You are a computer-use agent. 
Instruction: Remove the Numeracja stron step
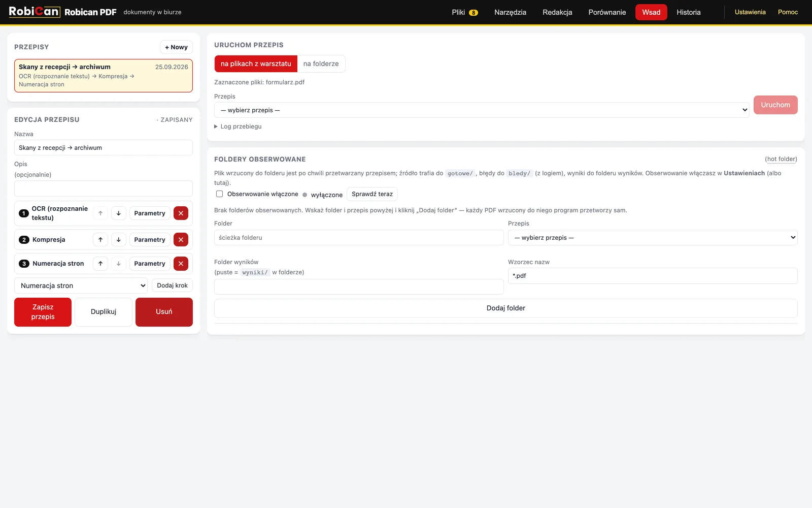tap(181, 264)
